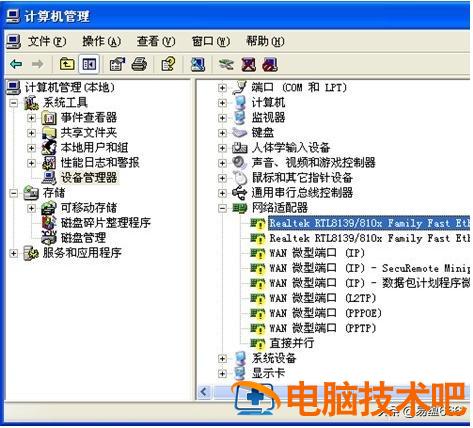This screenshot has height=428, width=473.
Task: Click the Print toolbar icon
Action: point(139,64)
